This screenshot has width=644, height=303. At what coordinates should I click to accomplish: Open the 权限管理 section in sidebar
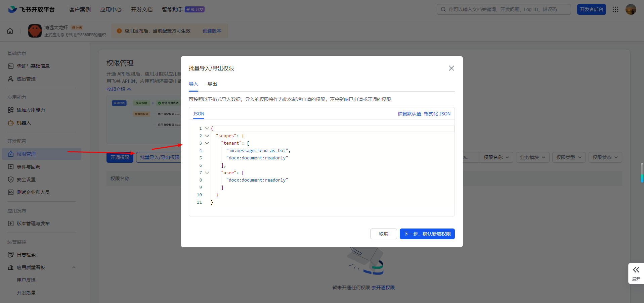click(x=26, y=154)
